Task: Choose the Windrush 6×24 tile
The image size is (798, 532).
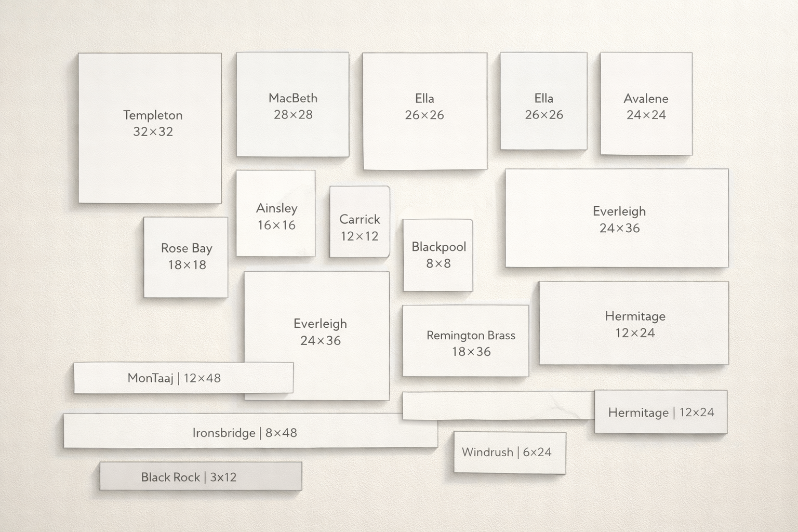Action: (x=510, y=452)
